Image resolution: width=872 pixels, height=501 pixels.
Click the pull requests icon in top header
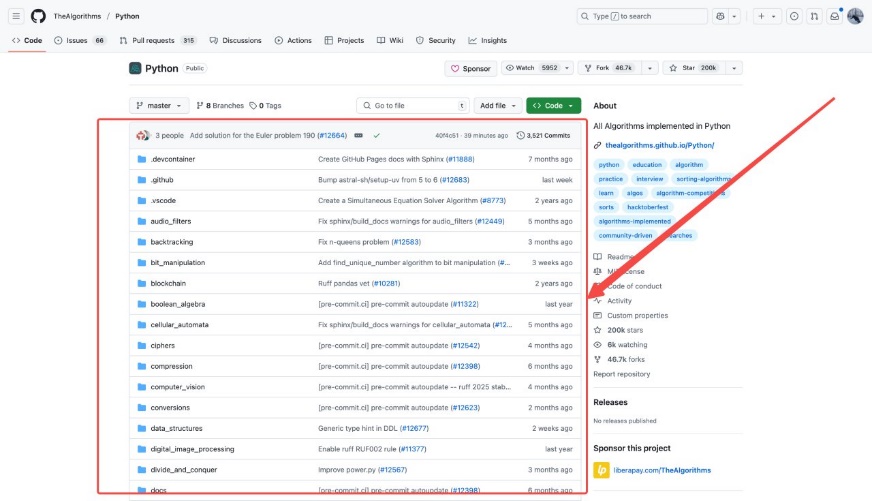tap(814, 16)
